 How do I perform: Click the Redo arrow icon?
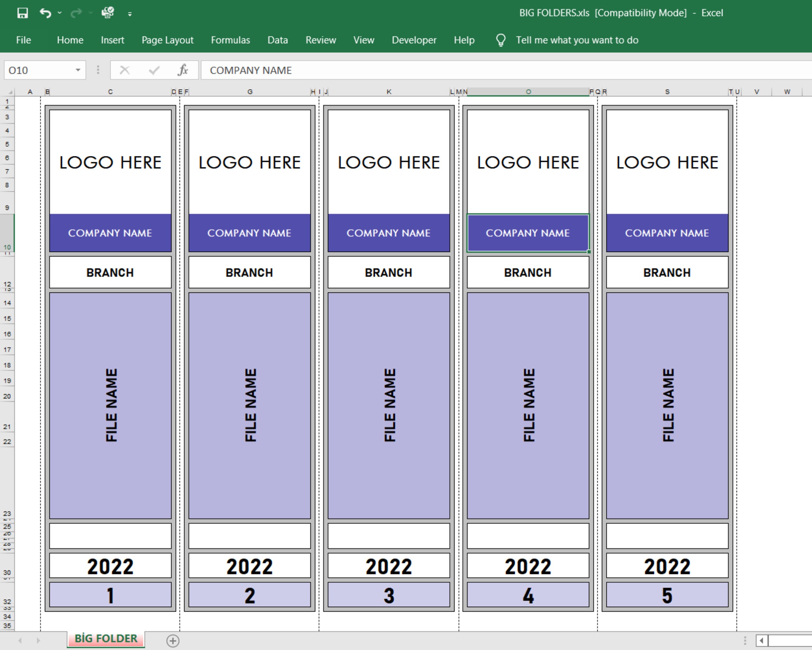click(76, 13)
